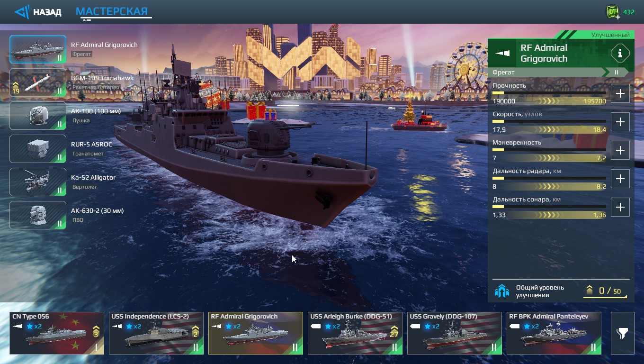Select the AK-630-2 (30 мм) air defense icon
Screen dimensions: 644x364
(38, 215)
